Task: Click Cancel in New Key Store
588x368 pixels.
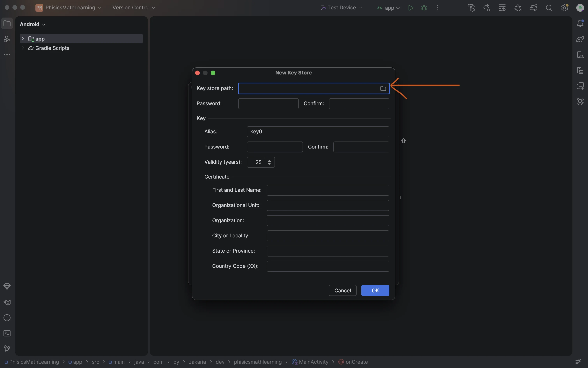Action: 342,290
